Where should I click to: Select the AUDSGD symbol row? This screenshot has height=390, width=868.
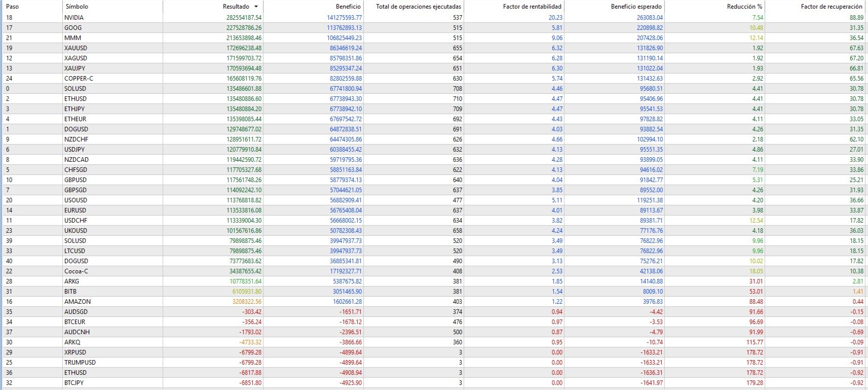tap(434, 311)
